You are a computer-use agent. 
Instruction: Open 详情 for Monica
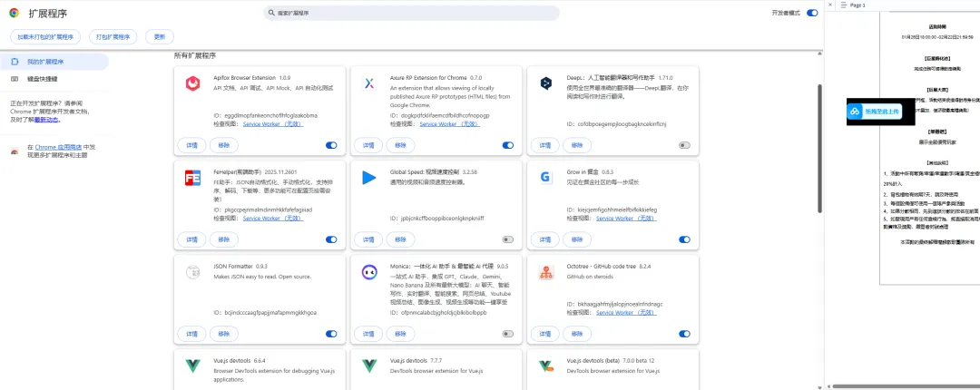pyautogui.click(x=368, y=334)
